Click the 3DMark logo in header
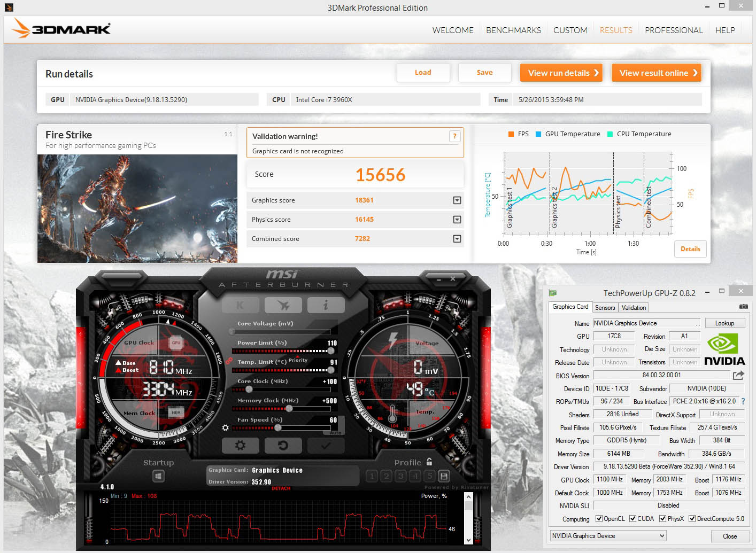The image size is (756, 553). tap(62, 29)
